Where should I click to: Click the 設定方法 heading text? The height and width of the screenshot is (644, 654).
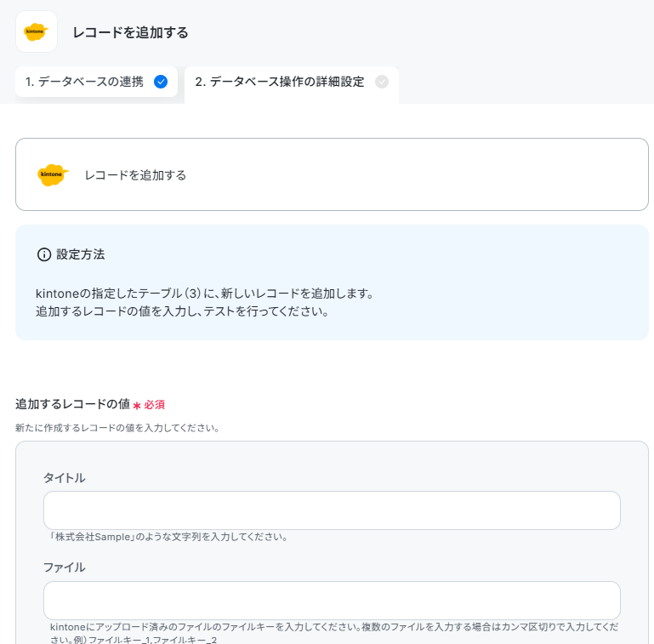click(x=81, y=254)
